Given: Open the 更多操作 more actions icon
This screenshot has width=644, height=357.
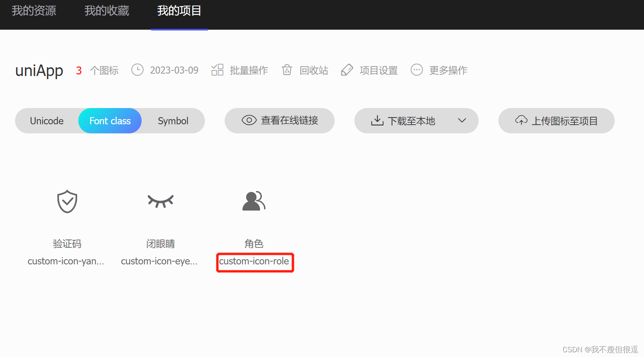Looking at the screenshot, I should 416,70.
